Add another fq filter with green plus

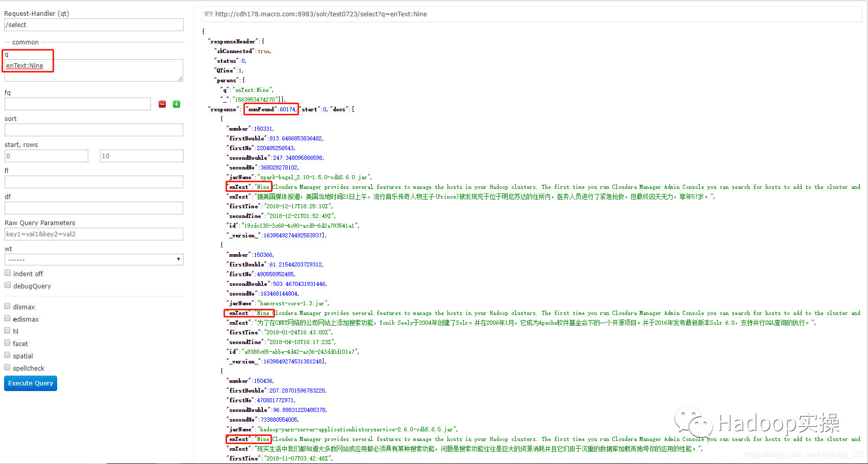[177, 104]
